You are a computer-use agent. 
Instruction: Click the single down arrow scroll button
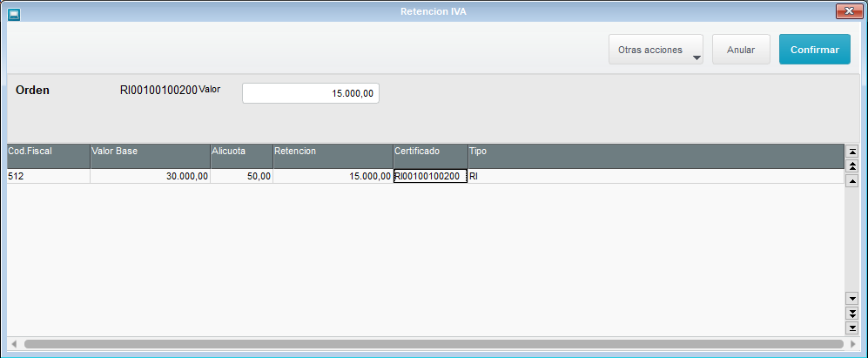[x=852, y=299]
